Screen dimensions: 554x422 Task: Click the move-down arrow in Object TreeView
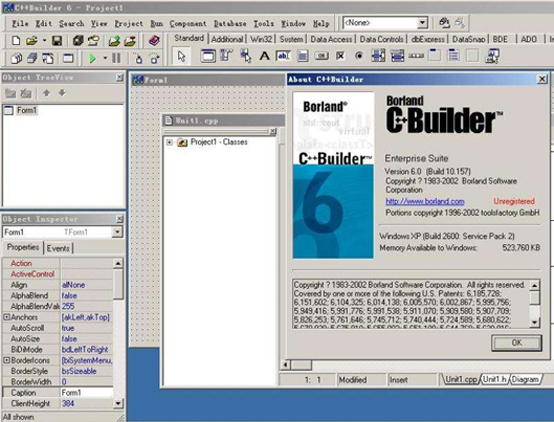pyautogui.click(x=62, y=93)
